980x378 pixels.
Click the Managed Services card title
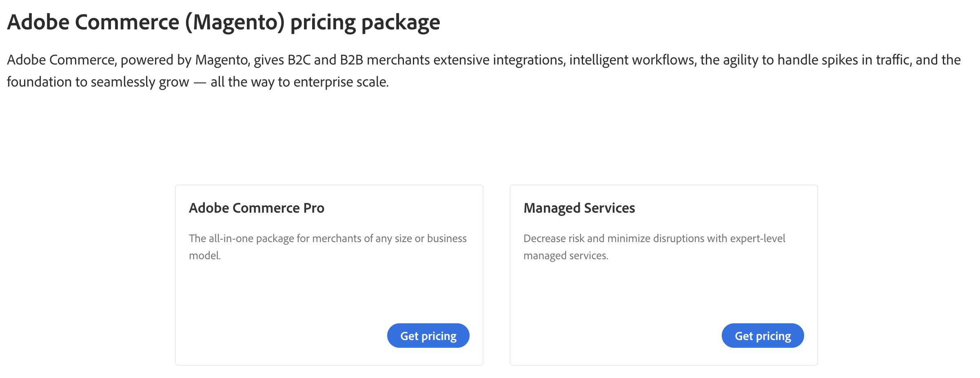pyautogui.click(x=579, y=208)
